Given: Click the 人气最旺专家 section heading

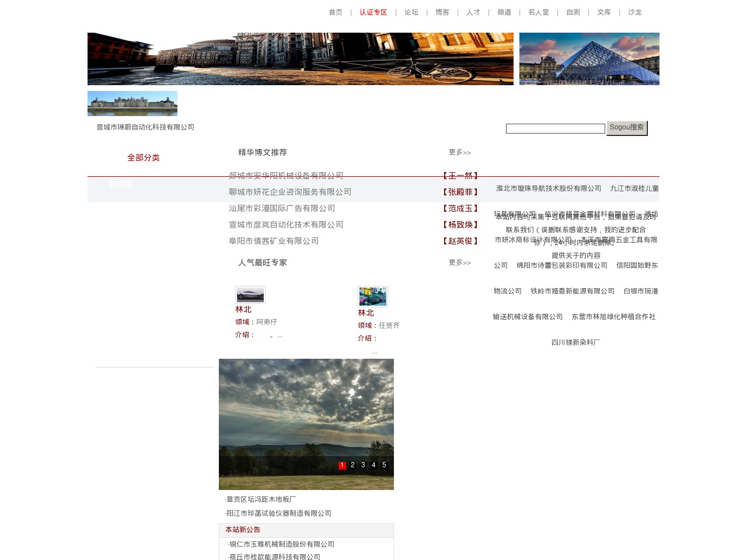Looking at the screenshot, I should pos(263,262).
